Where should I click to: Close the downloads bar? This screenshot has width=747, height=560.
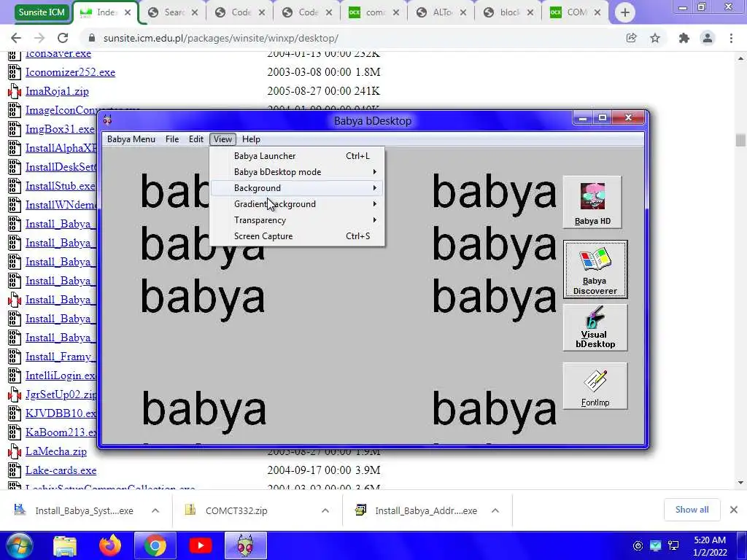point(734,510)
